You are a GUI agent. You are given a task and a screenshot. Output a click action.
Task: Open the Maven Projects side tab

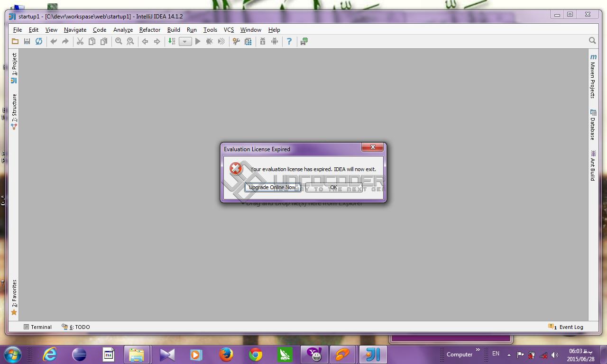pyautogui.click(x=593, y=76)
